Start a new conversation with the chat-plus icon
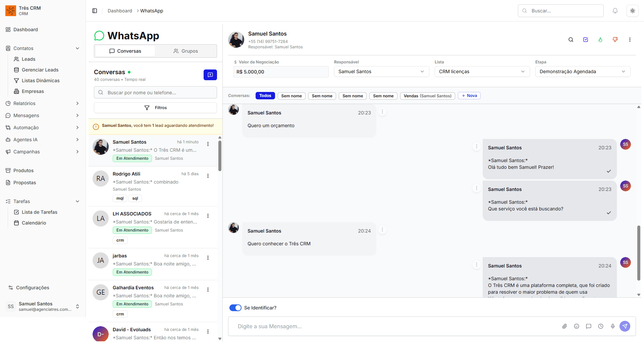The image size is (644, 344). pyautogui.click(x=210, y=75)
